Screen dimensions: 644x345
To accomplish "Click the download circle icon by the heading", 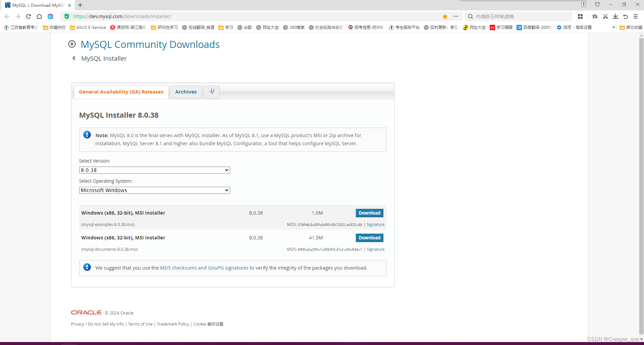I will pyautogui.click(x=72, y=44).
